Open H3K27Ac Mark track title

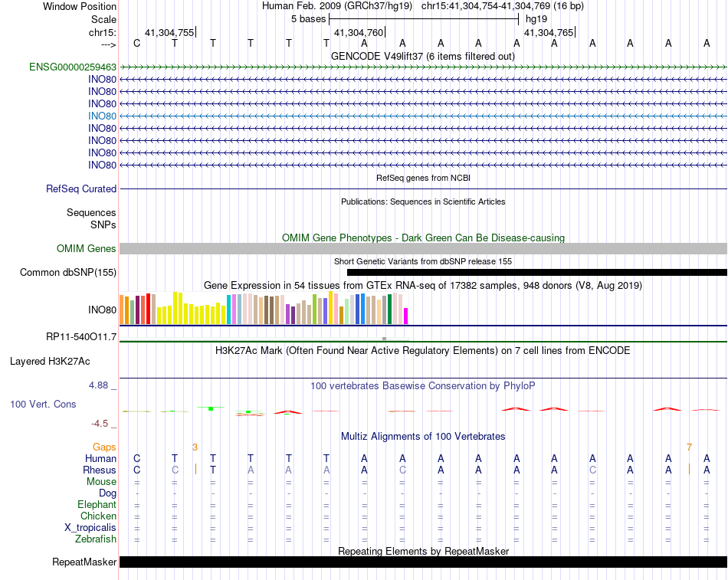click(423, 351)
